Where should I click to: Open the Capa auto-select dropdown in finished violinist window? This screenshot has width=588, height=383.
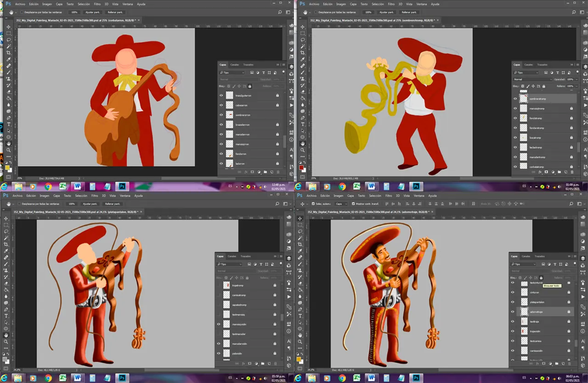click(341, 204)
